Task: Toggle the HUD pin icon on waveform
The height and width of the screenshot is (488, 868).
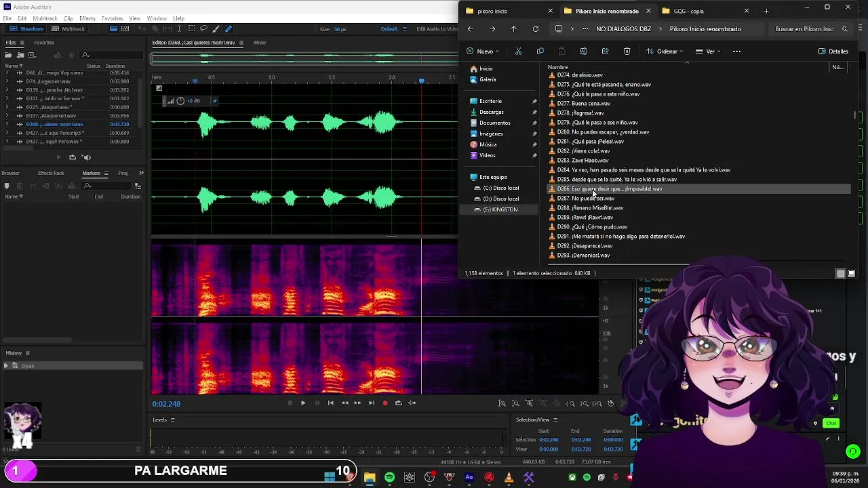Action: (214, 101)
